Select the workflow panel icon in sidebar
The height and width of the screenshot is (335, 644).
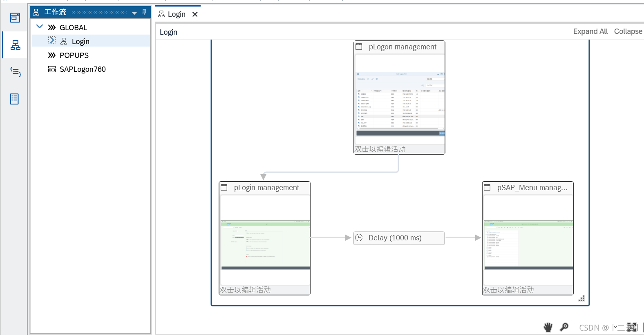click(15, 45)
